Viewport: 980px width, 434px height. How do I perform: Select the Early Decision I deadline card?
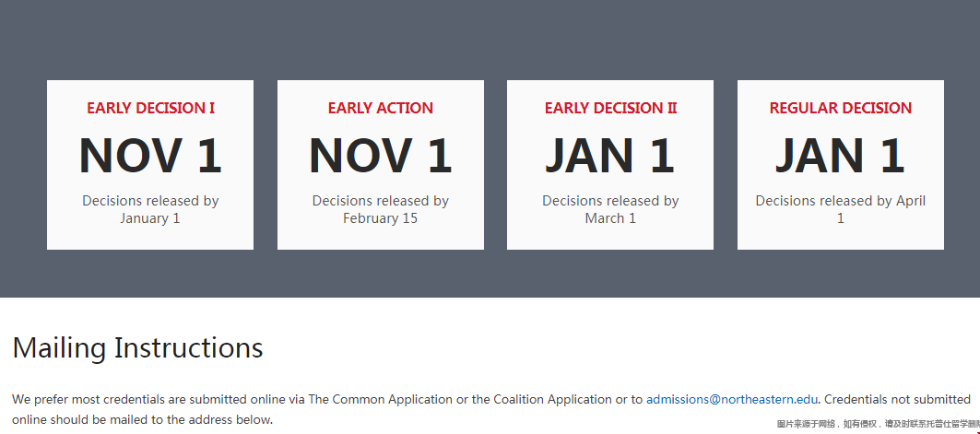(150, 165)
